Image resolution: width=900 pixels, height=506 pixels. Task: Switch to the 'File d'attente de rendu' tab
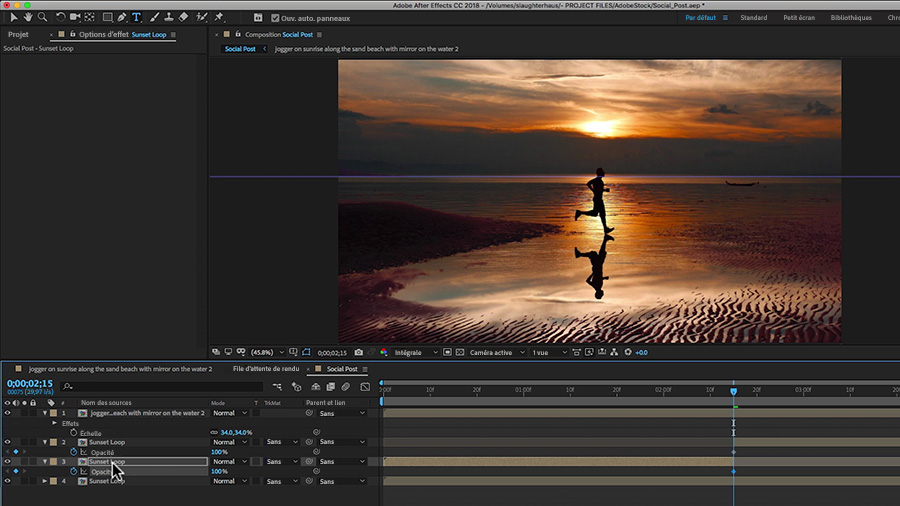click(x=265, y=369)
